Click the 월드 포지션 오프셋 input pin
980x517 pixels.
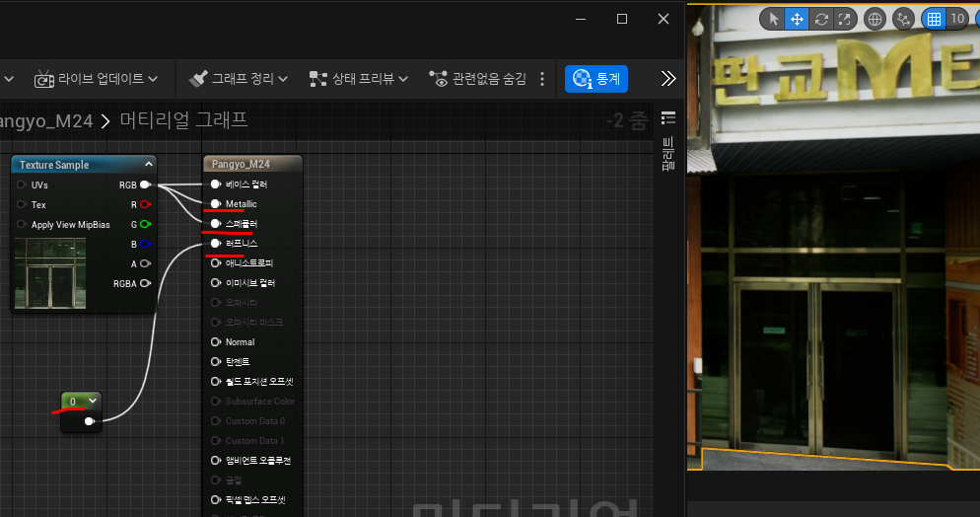[x=216, y=382]
